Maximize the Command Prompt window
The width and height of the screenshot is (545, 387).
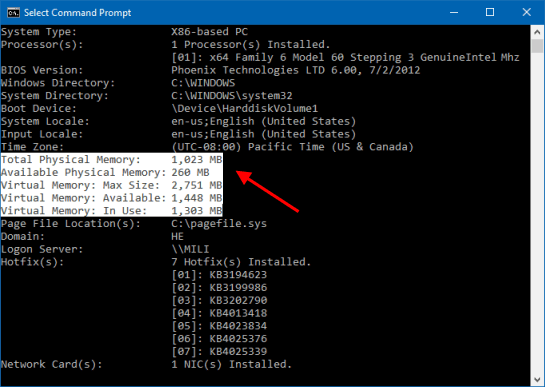point(490,13)
